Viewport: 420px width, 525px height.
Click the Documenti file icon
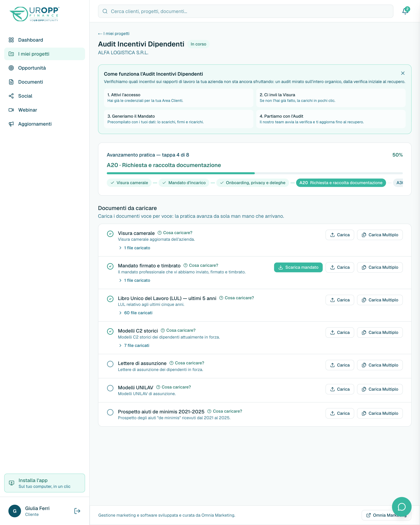(x=11, y=82)
